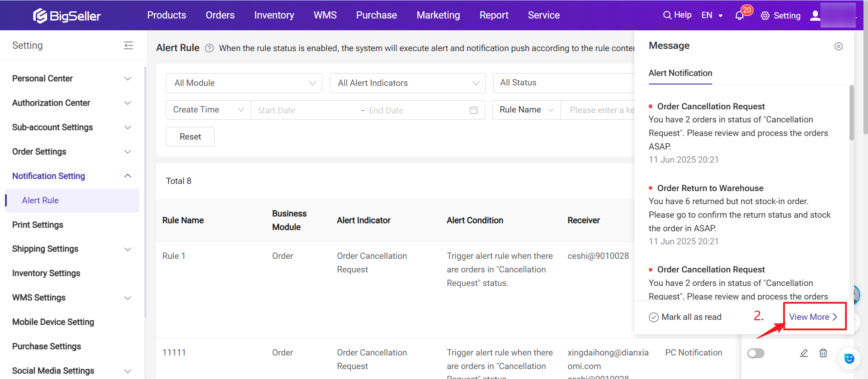Click the keyword search input field
This screenshot has width=868, height=379.
(x=598, y=110)
